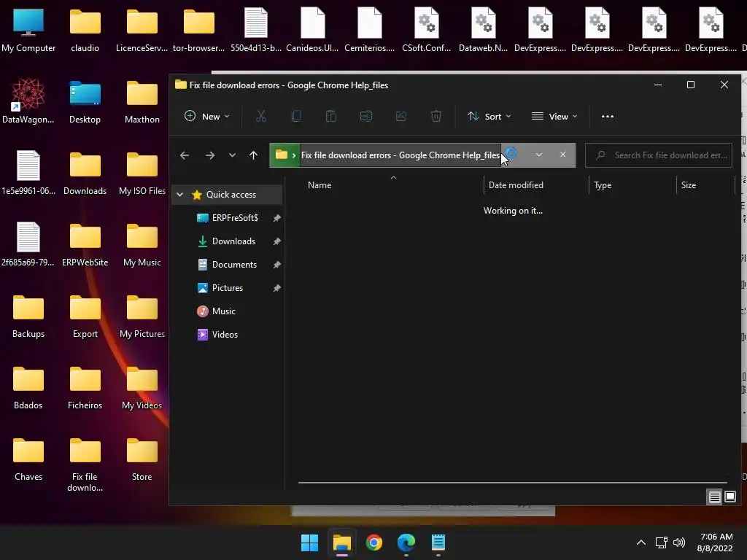Screen dimensions: 747x560
Task: Click the Delete trash icon
Action: click(x=436, y=116)
